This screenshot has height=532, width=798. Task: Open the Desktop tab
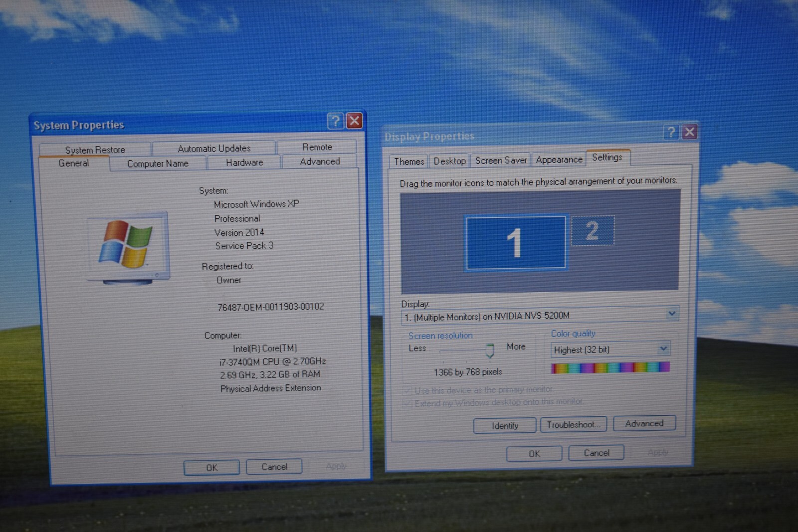(449, 161)
